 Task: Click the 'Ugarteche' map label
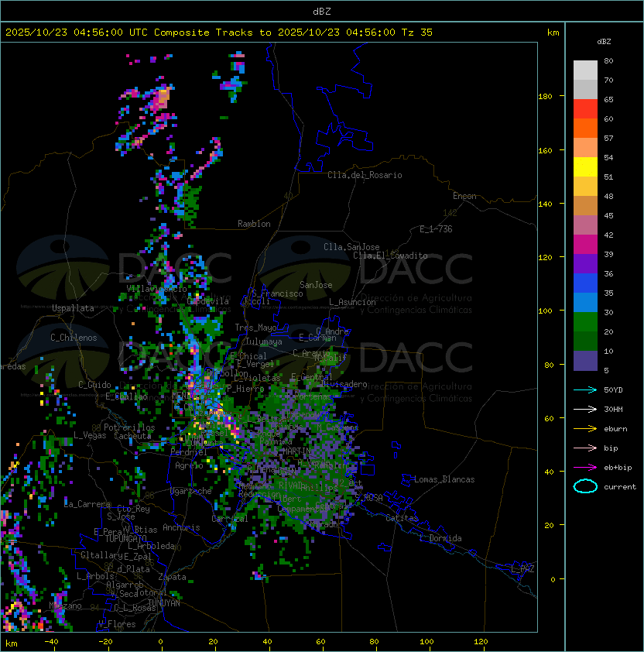[191, 491]
